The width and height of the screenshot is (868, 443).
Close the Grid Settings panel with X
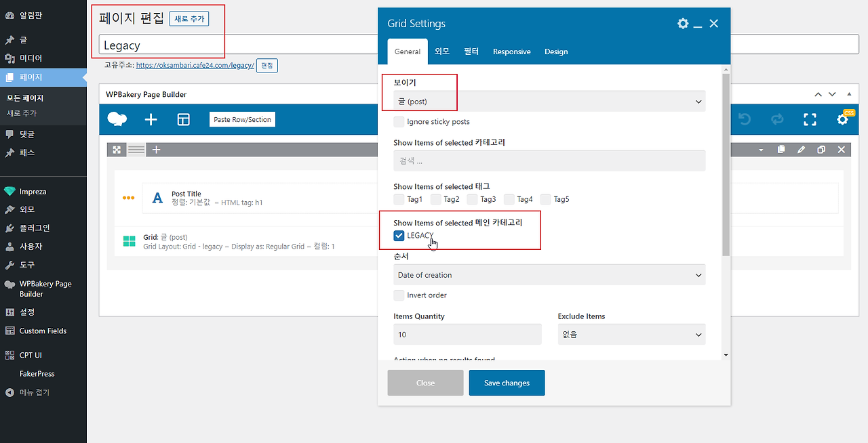713,23
